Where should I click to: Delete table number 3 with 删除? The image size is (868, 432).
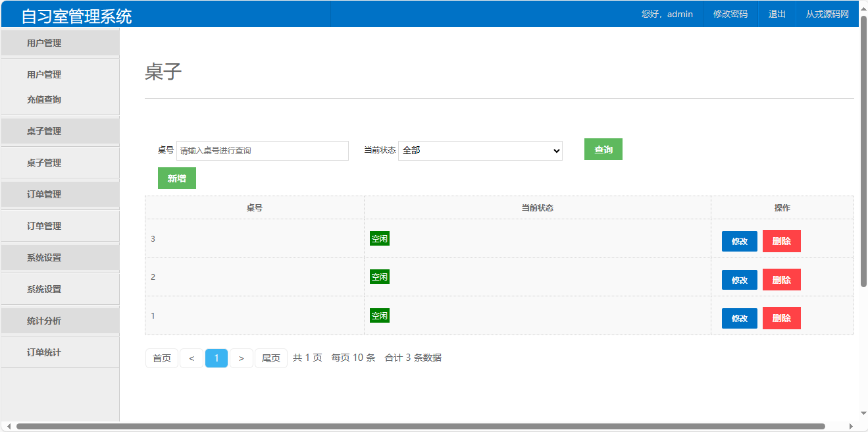tap(781, 241)
